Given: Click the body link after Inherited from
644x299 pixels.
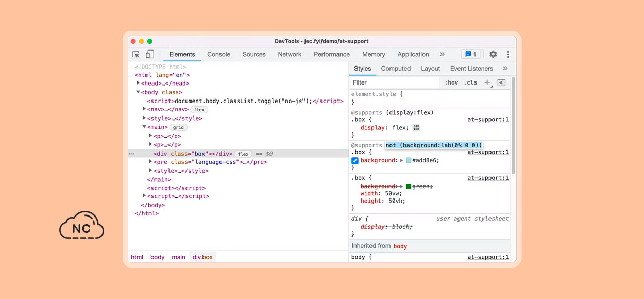Looking at the screenshot, I should [x=400, y=246].
